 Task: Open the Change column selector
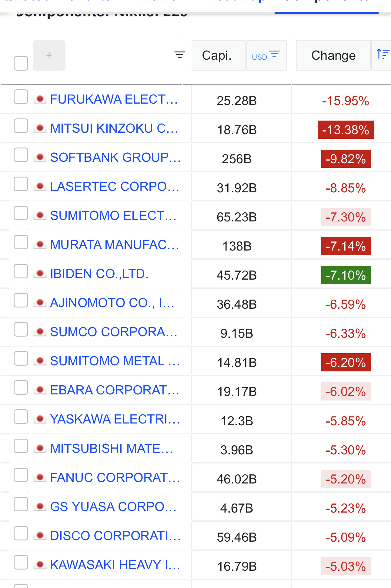coord(333,55)
